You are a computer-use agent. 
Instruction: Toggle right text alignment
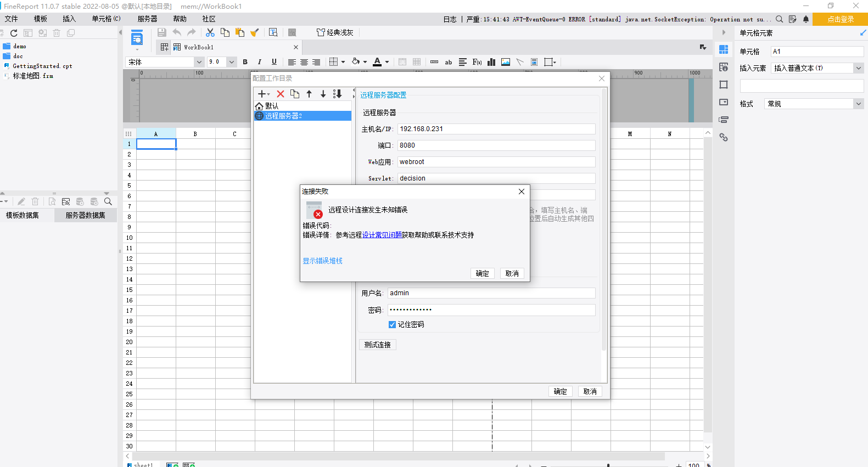316,62
